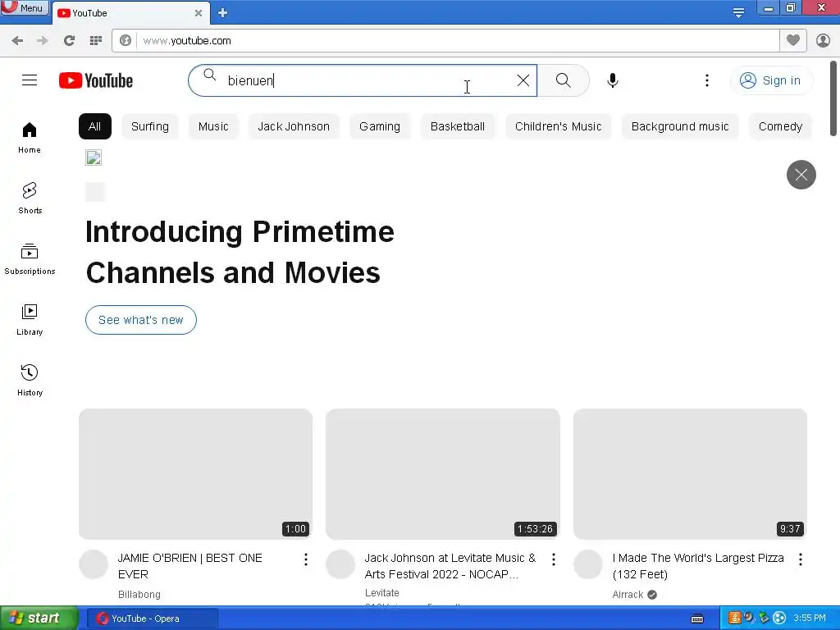Image resolution: width=840 pixels, height=630 pixels.
Task: Click Billabong channel avatar
Action: [x=94, y=564]
